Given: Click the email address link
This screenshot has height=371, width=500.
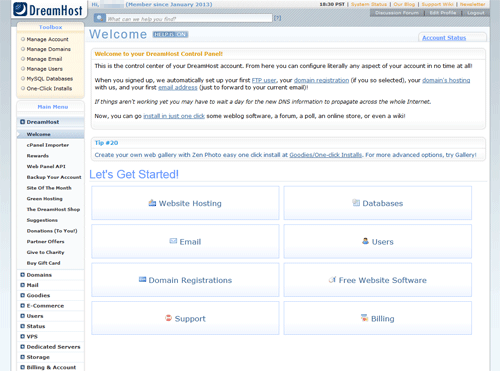Looking at the screenshot, I should (x=178, y=87).
